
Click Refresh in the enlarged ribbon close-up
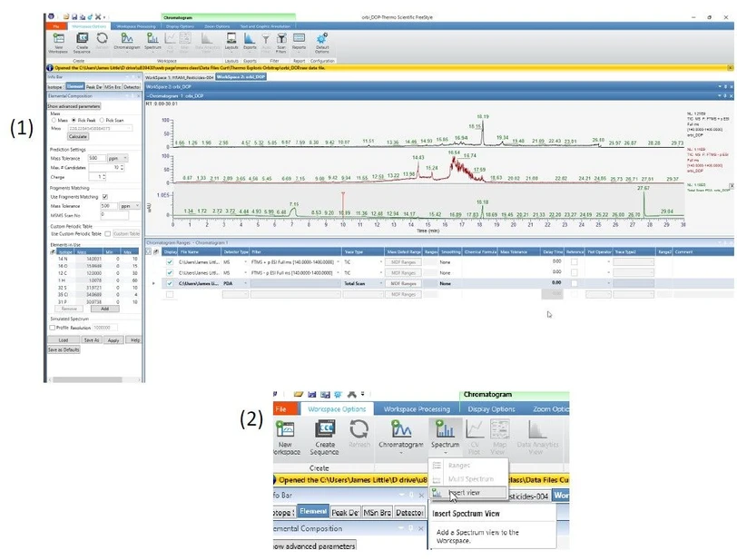(359, 435)
